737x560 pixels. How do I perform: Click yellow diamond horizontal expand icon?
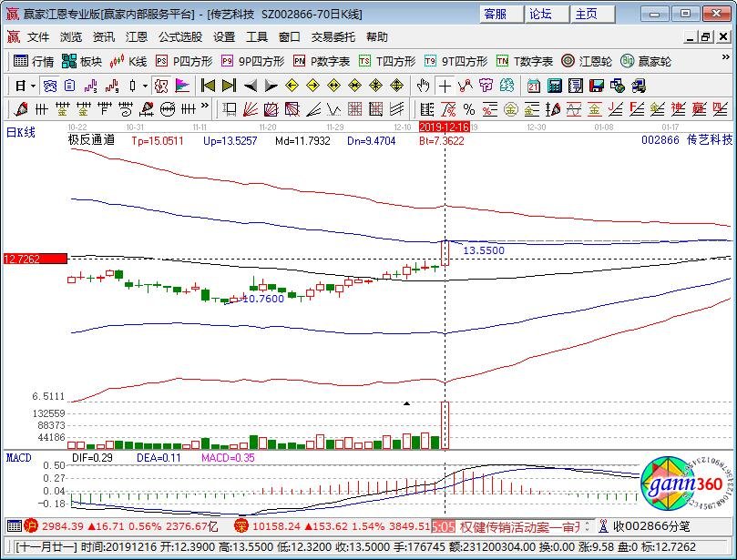[333, 86]
